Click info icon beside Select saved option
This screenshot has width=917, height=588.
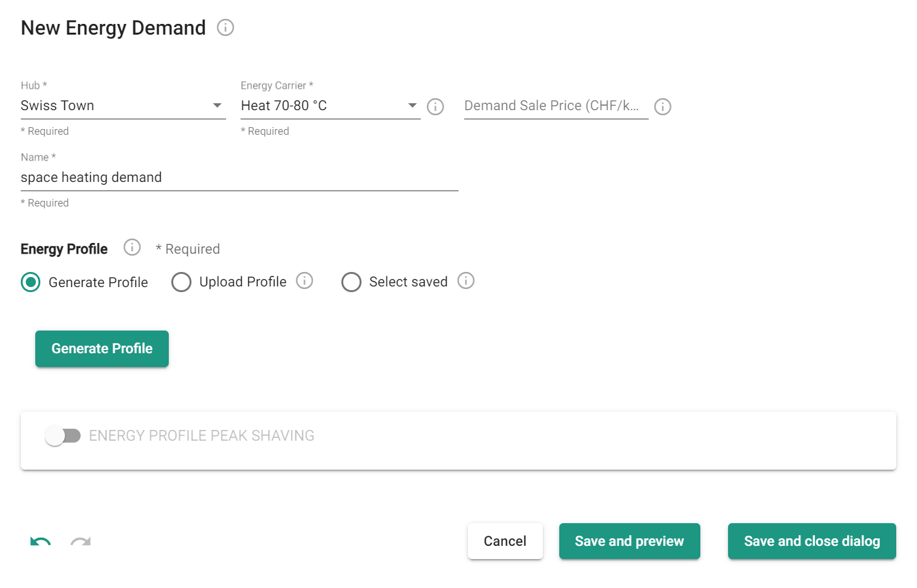coord(466,281)
